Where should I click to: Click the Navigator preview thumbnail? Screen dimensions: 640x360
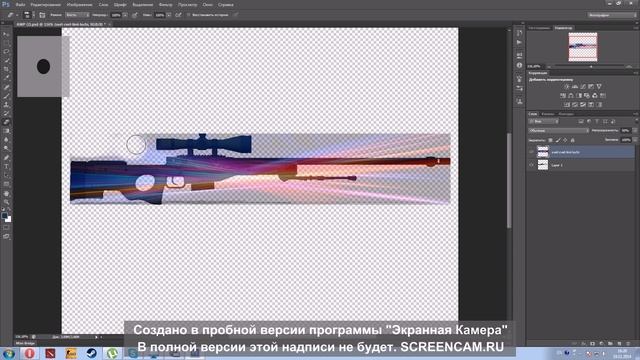pyautogui.click(x=582, y=47)
